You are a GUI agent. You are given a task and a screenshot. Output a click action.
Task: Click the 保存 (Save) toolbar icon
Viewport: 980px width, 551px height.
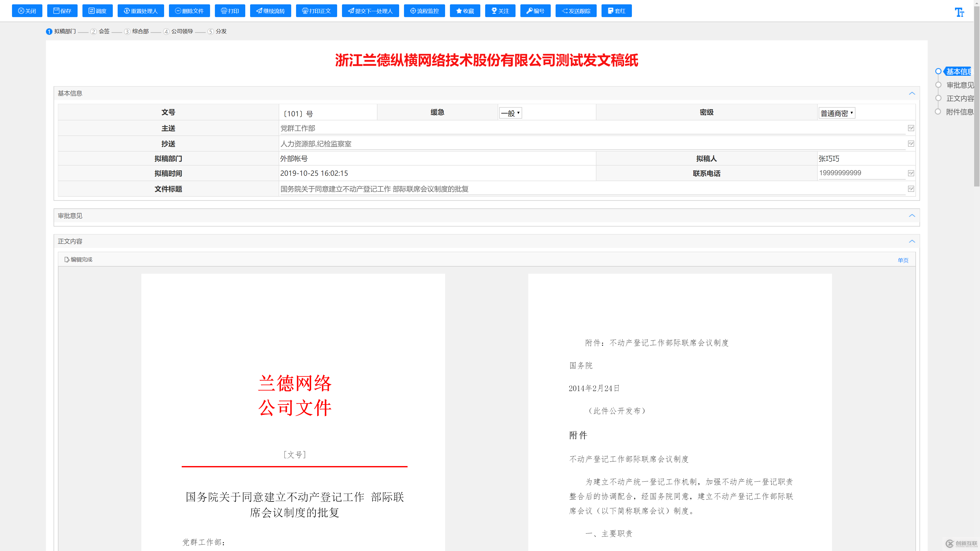click(62, 11)
